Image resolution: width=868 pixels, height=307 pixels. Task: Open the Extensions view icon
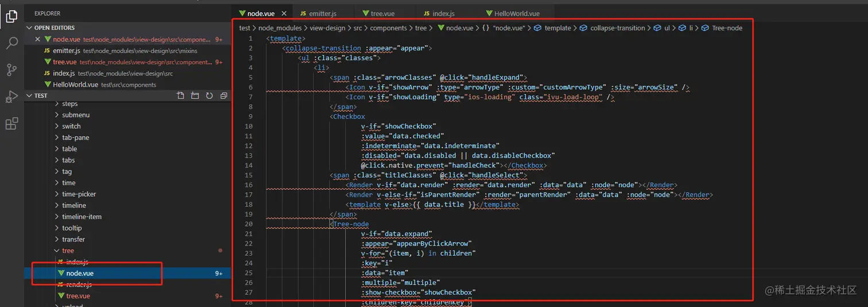click(11, 123)
